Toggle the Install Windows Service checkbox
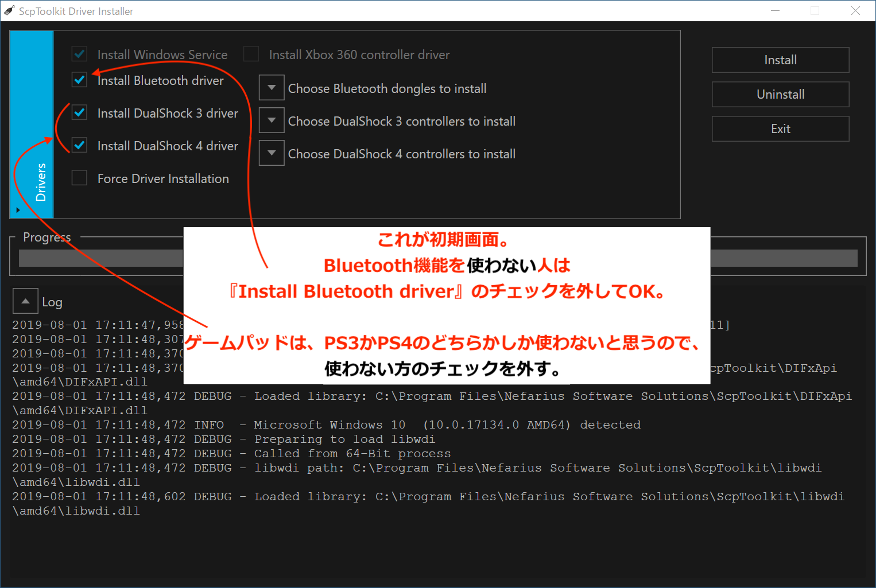 (79, 54)
